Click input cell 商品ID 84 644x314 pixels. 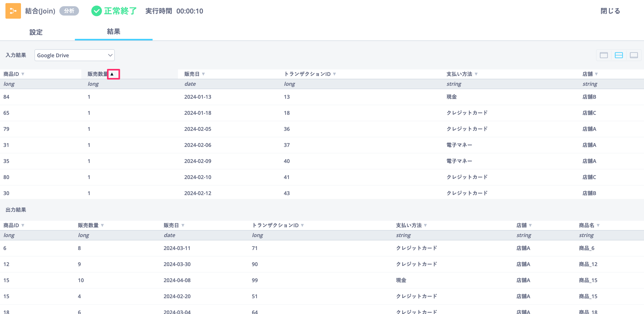(x=6, y=97)
